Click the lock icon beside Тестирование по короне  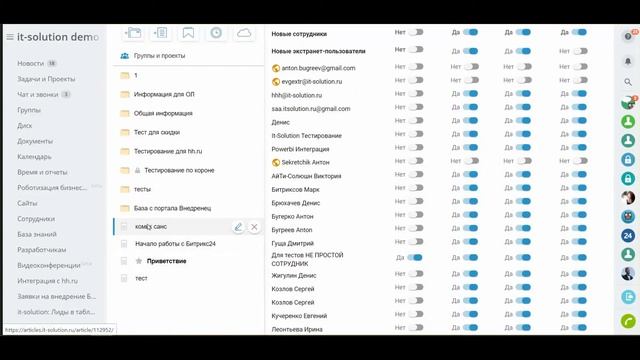point(138,170)
